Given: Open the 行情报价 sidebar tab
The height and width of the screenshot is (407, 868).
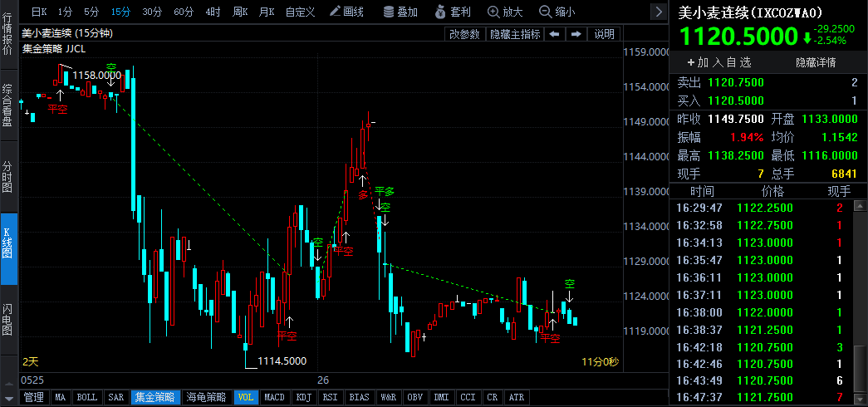Looking at the screenshot, I should coord(8,36).
